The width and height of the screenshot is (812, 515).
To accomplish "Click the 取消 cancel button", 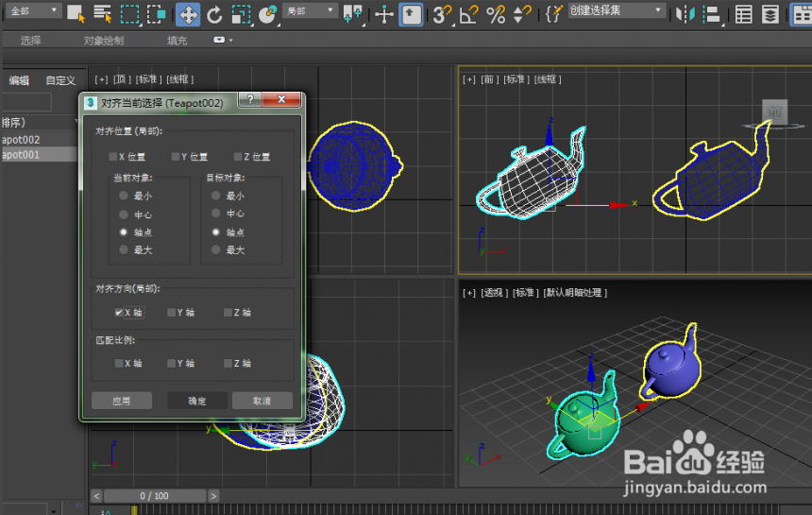I will coord(262,401).
